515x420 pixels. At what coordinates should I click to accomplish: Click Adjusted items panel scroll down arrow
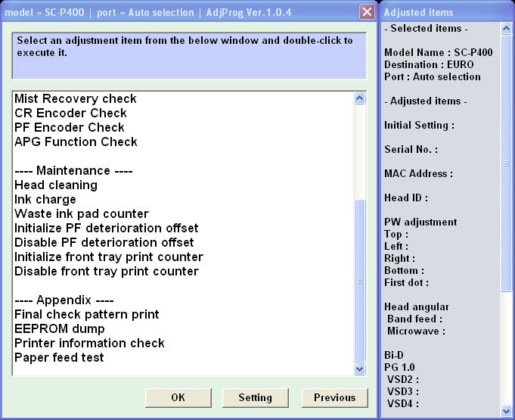pyautogui.click(x=506, y=410)
